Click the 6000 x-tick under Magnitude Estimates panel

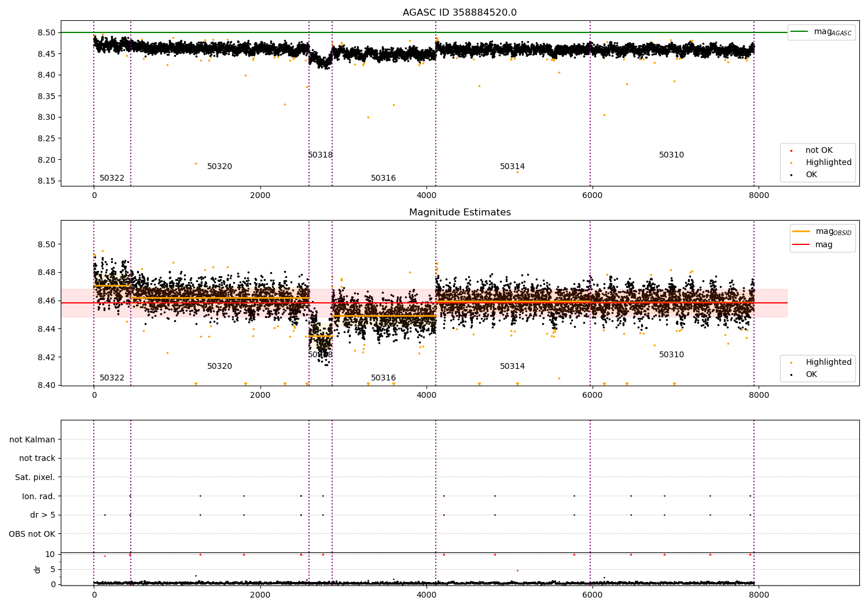tap(593, 395)
